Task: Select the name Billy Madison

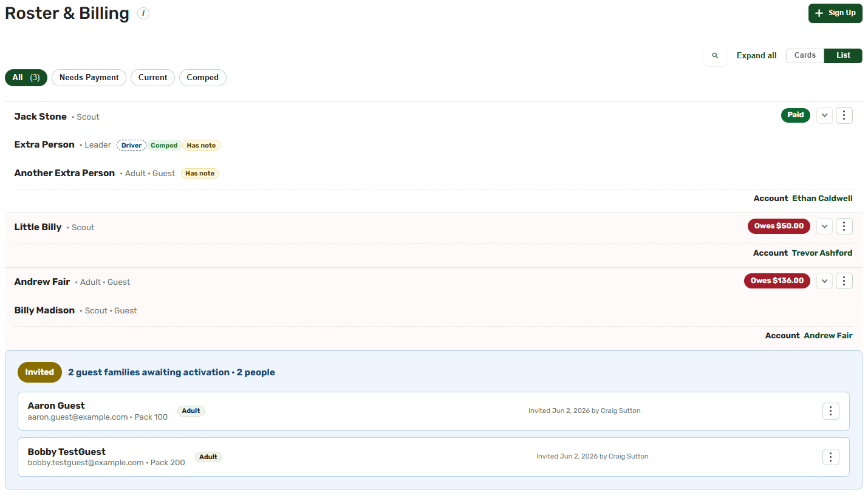Action: pos(44,310)
